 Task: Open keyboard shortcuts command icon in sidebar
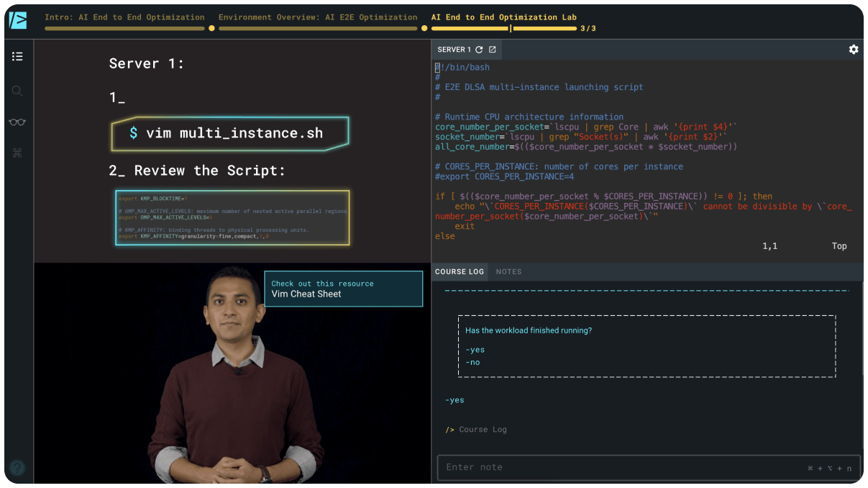[17, 153]
